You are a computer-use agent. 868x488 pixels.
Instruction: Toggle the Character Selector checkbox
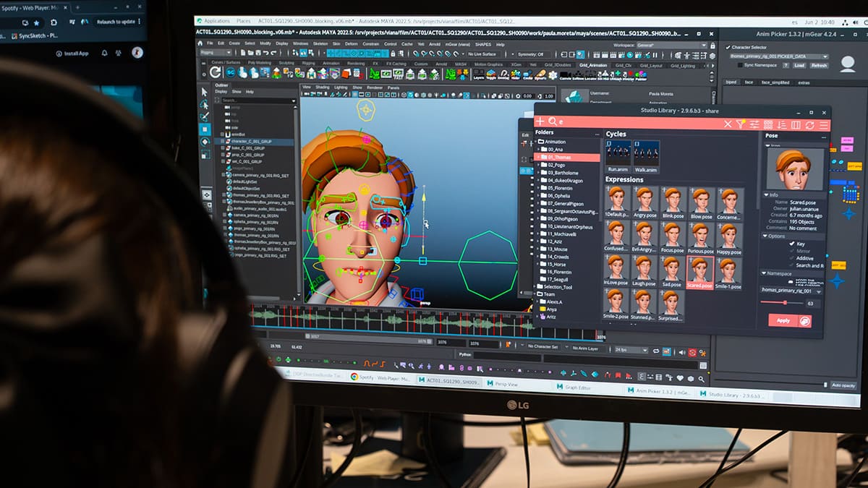point(728,48)
